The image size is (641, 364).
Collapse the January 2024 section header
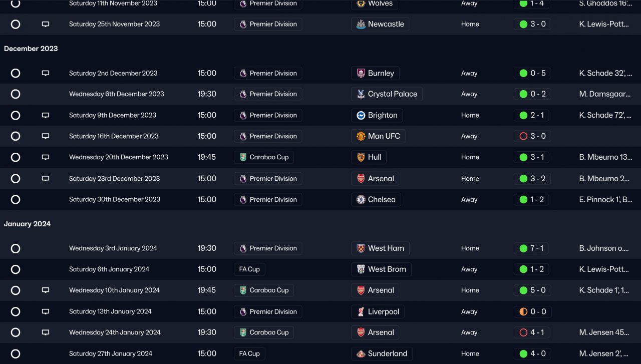coord(27,224)
